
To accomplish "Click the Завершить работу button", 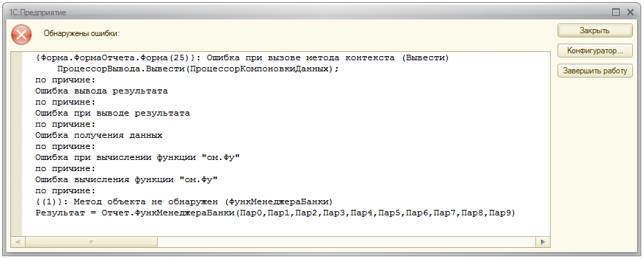I will click(x=595, y=71).
